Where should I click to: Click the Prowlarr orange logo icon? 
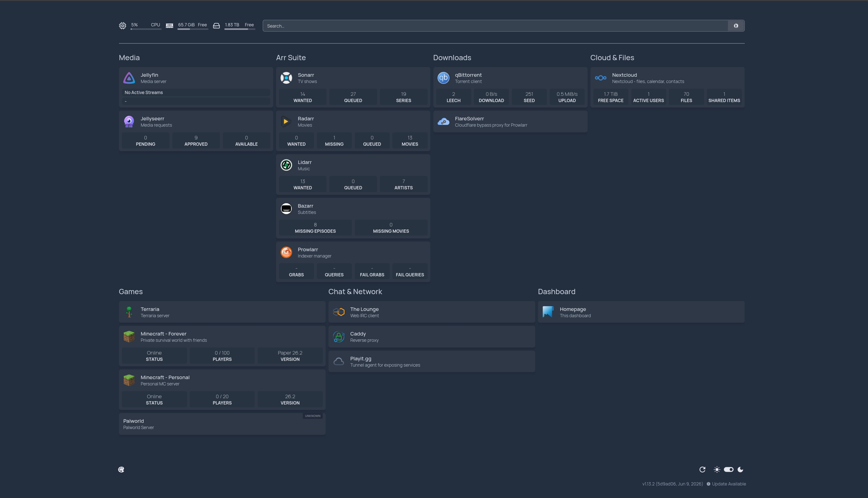coord(286,253)
